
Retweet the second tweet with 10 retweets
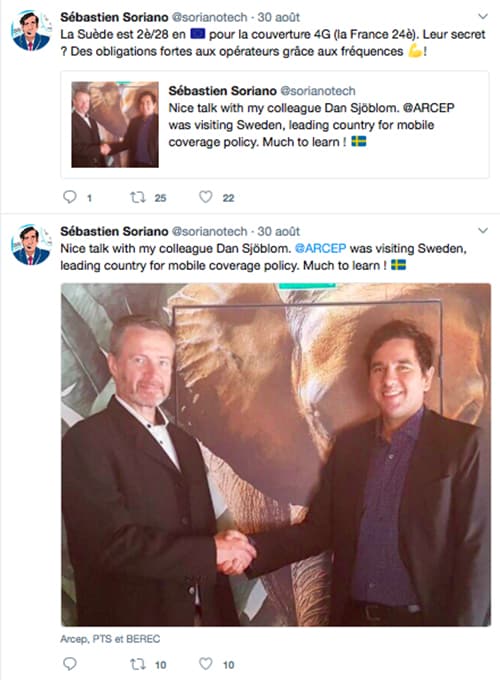pos(138,664)
